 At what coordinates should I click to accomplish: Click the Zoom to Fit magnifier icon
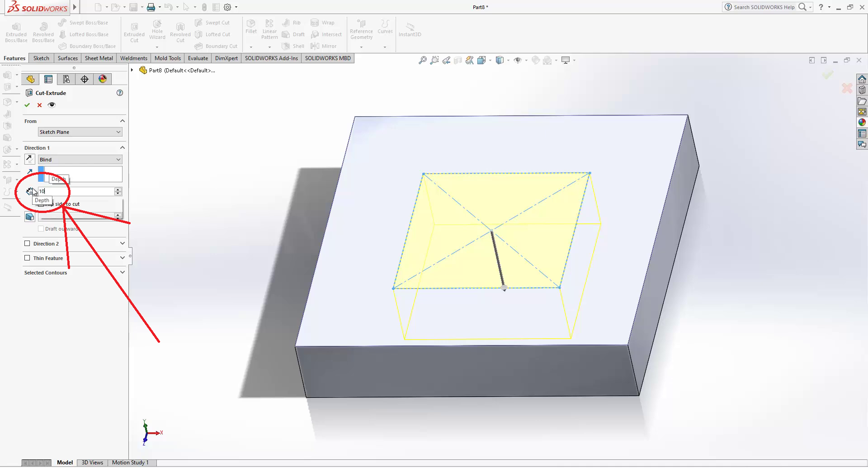[x=422, y=60]
